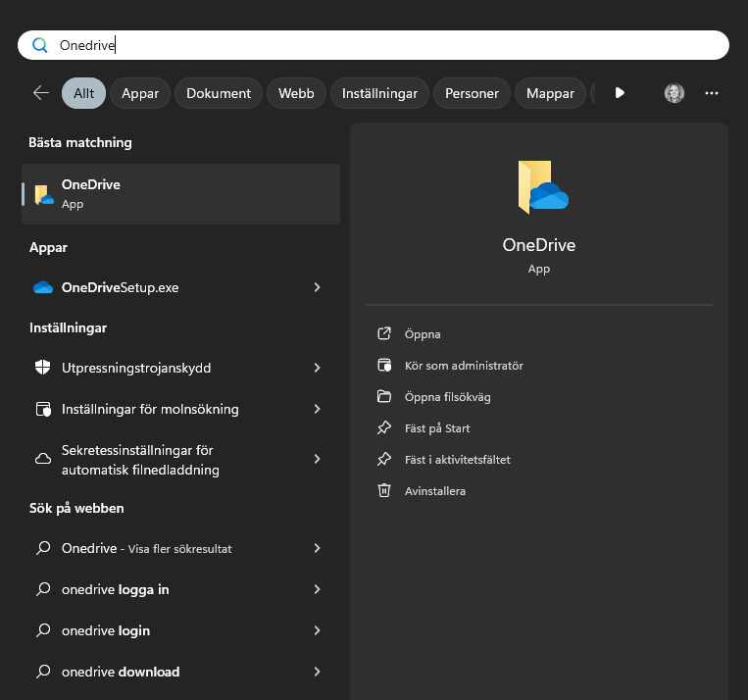This screenshot has height=700, width=748.
Task: Select the Appar filter tab
Action: pyautogui.click(x=140, y=93)
